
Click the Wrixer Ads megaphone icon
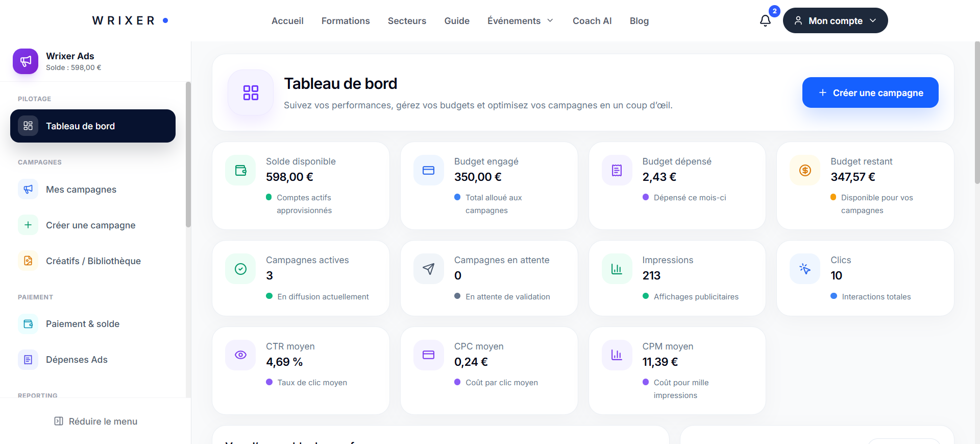[x=26, y=61]
